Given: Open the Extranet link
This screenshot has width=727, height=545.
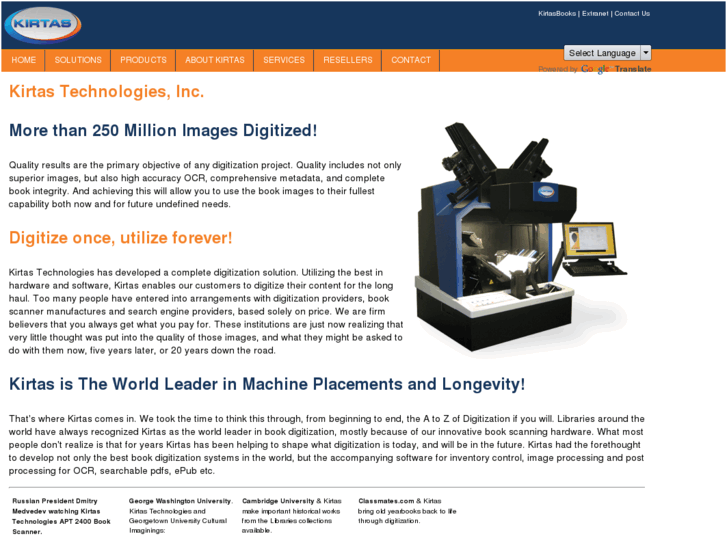Looking at the screenshot, I should coord(595,13).
